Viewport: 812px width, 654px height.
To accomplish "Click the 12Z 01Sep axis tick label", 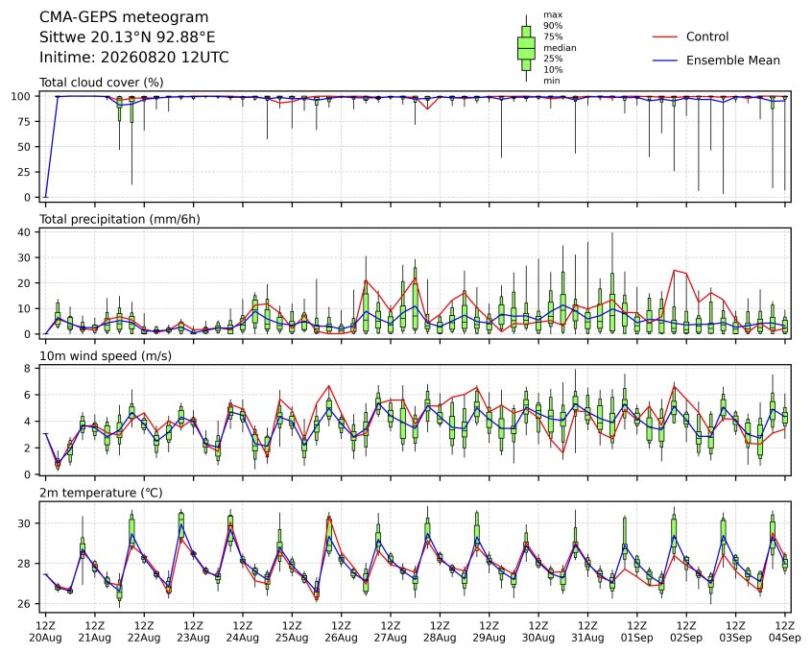I will click(x=637, y=632).
